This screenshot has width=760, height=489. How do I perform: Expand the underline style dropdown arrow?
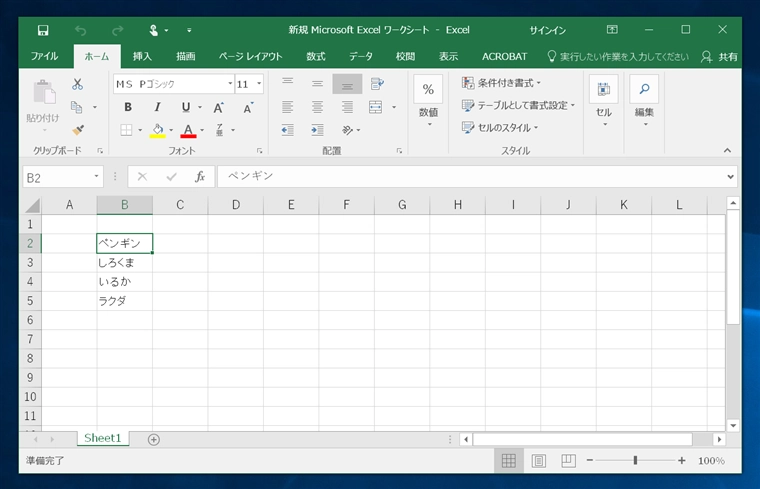(x=200, y=107)
